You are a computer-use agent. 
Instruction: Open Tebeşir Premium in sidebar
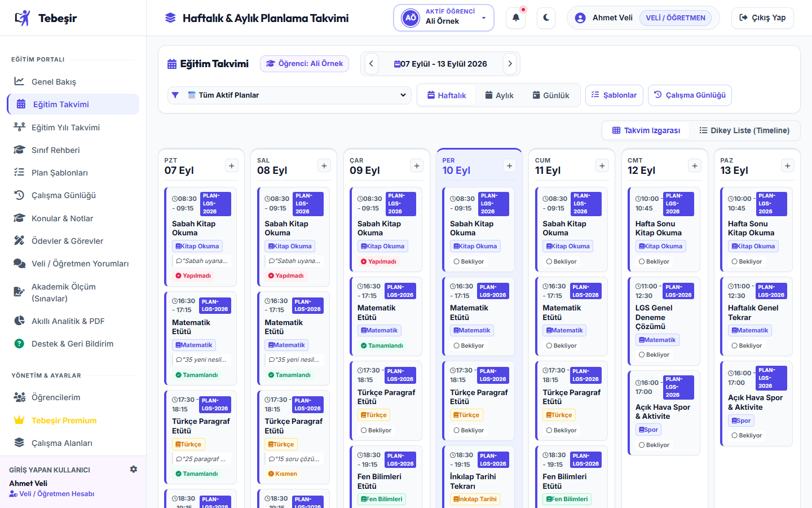click(x=73, y=420)
